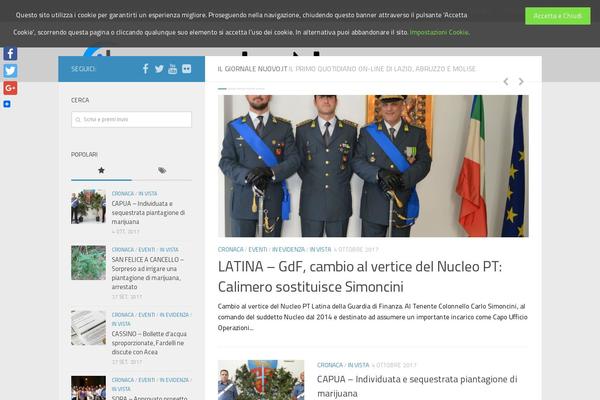Open CRONACA category in CAPUA main entry
This screenshot has width=600, height=400.
[329, 365]
